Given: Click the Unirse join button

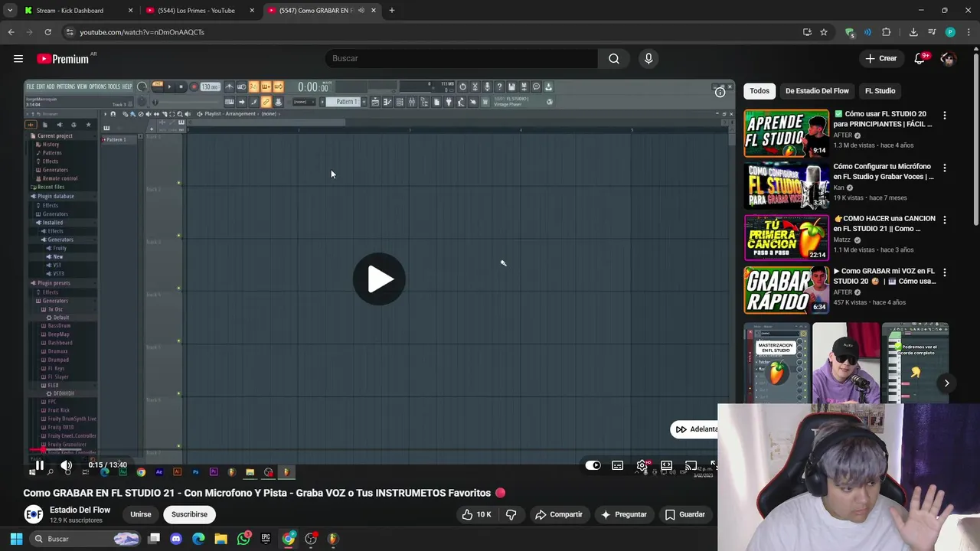Looking at the screenshot, I should click(141, 514).
